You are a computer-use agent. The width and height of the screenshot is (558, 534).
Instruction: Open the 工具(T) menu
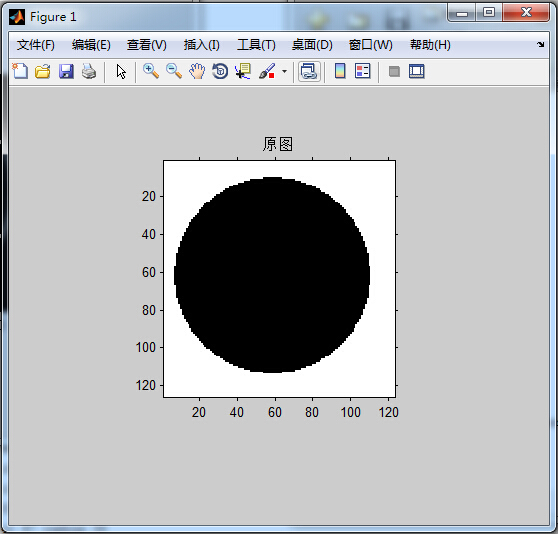click(256, 45)
